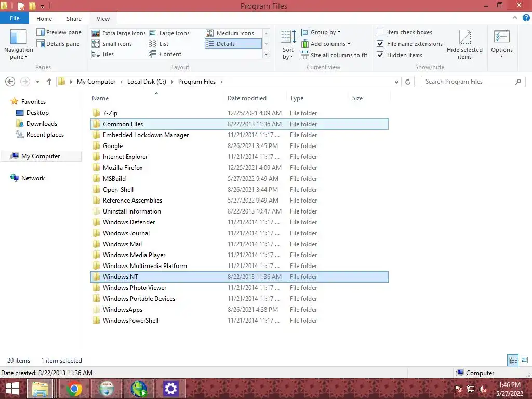Open the Navigation pane button
532x399 pixels.
coord(18,45)
